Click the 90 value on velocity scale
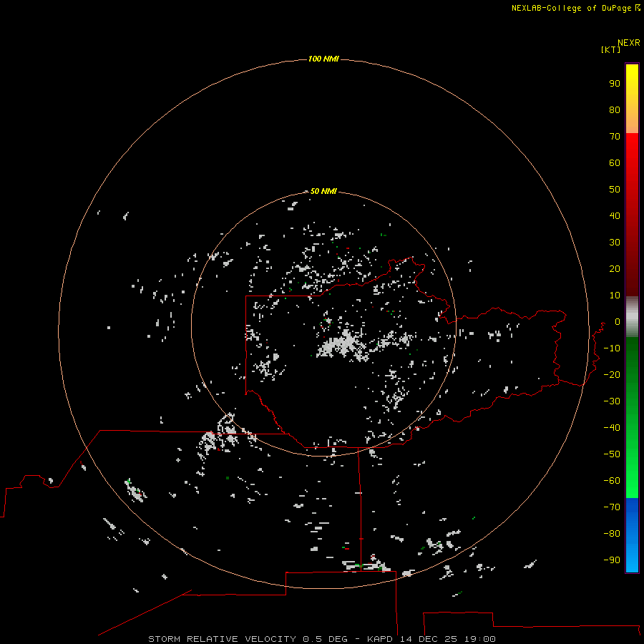 (x=615, y=84)
